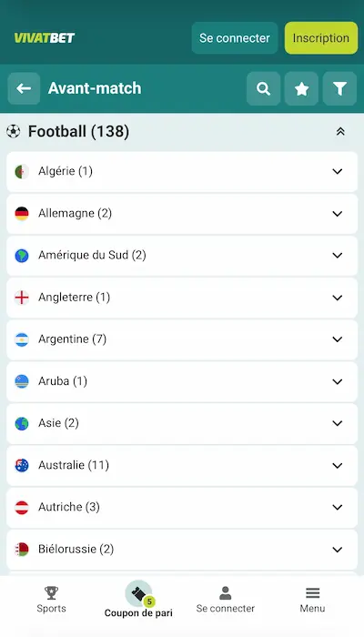364x637 pixels.
Task: Open the Coupon de pari tab
Action: pos(138,600)
